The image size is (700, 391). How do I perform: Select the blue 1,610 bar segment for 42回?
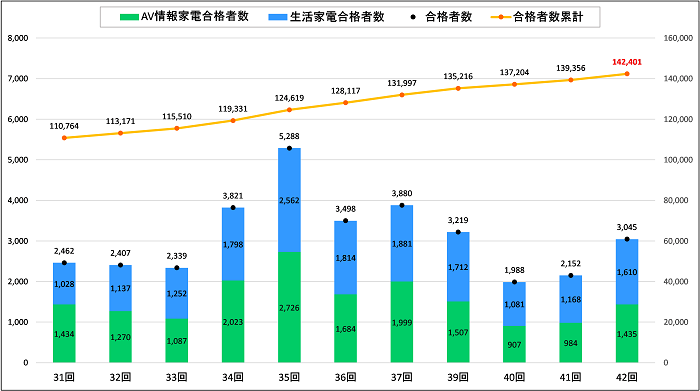(x=627, y=272)
